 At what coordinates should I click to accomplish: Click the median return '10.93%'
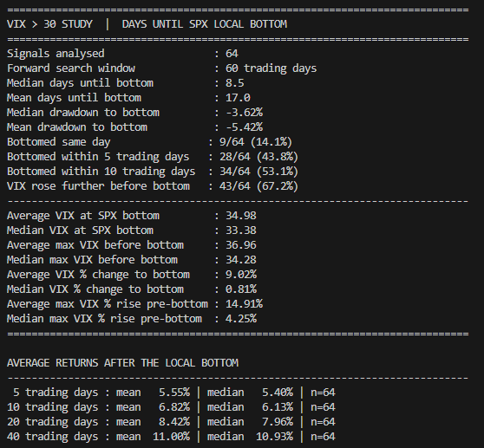coord(274,437)
